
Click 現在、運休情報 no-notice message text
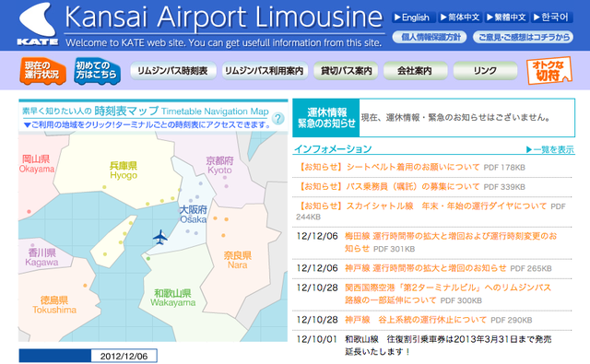pyautogui.click(x=455, y=118)
